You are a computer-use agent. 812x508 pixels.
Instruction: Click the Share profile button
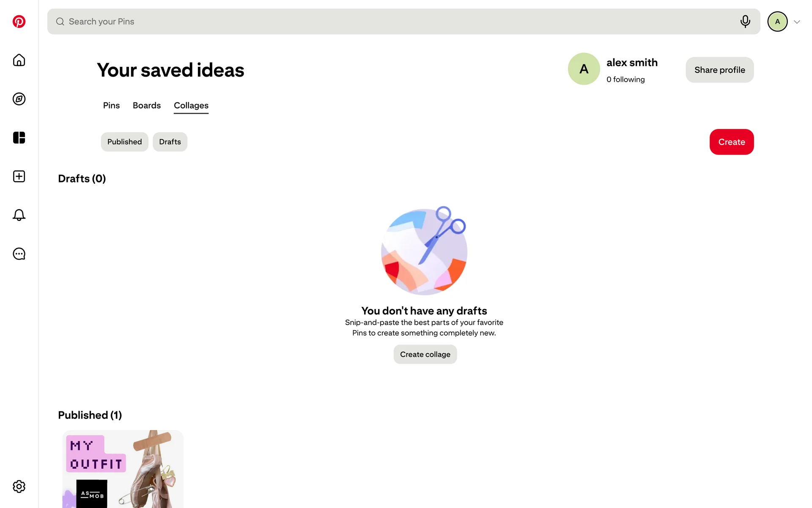click(720, 70)
